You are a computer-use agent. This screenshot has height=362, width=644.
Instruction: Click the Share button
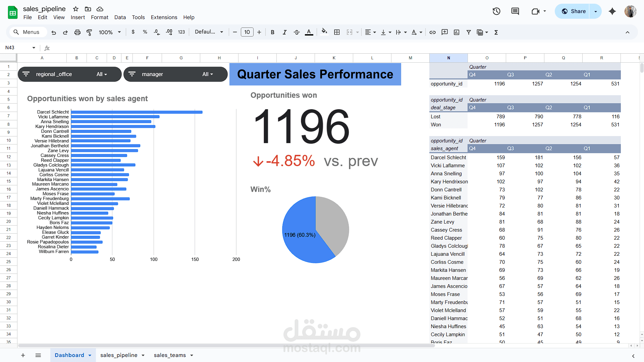point(573,11)
